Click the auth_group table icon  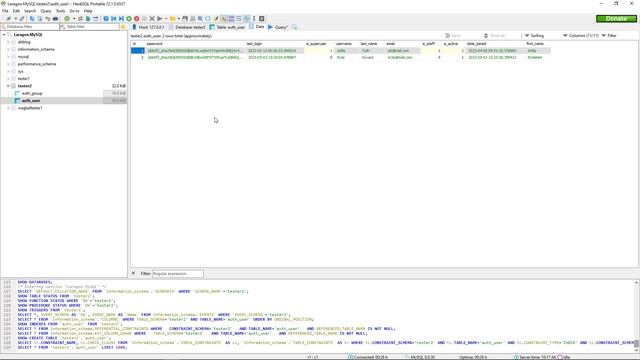(17, 93)
